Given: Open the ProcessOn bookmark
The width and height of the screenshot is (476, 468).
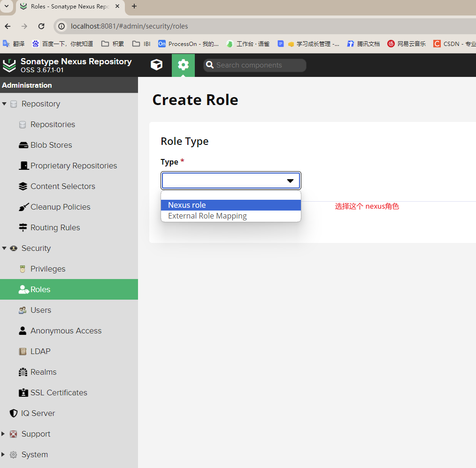Looking at the screenshot, I should coord(188,44).
